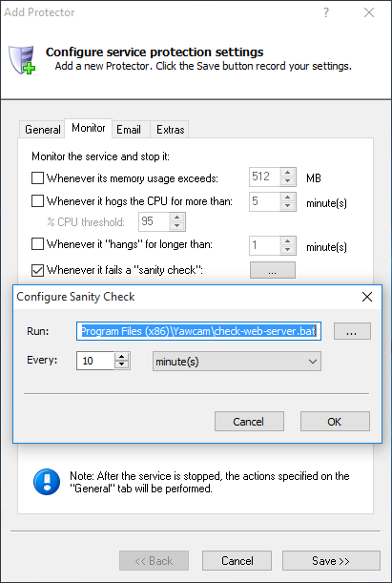
Task: Click the blue exclamation note icon
Action: tap(47, 482)
